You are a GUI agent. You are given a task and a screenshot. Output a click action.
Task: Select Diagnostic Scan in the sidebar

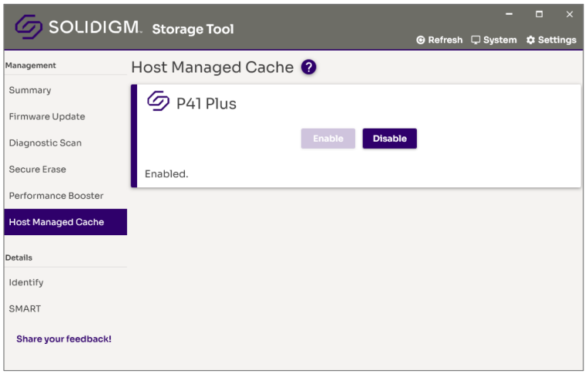[x=45, y=143]
